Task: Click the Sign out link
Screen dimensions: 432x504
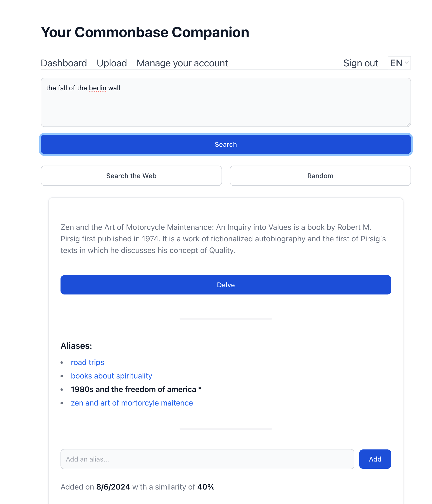Action: click(360, 63)
